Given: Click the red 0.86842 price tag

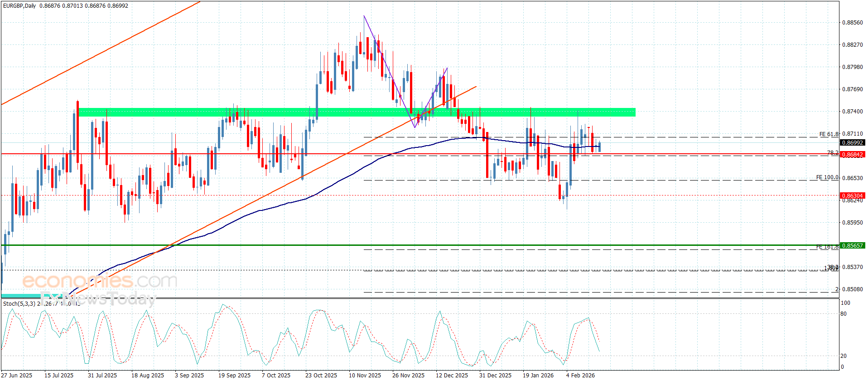Looking at the screenshot, I should pos(852,155).
